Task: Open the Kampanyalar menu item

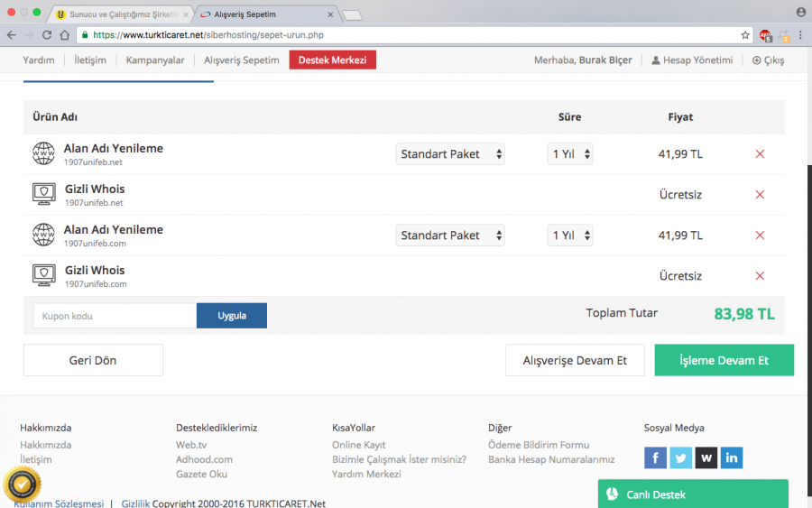Action: [x=155, y=60]
